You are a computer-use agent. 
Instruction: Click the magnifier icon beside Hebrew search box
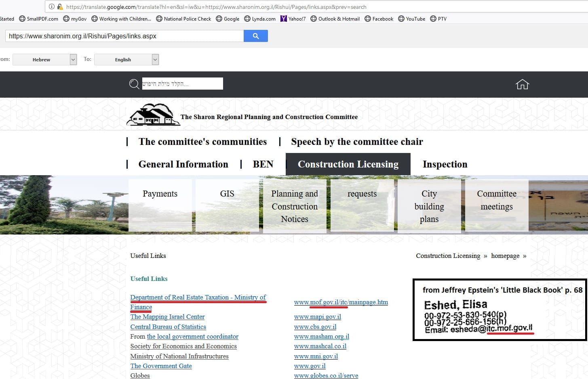(x=134, y=84)
